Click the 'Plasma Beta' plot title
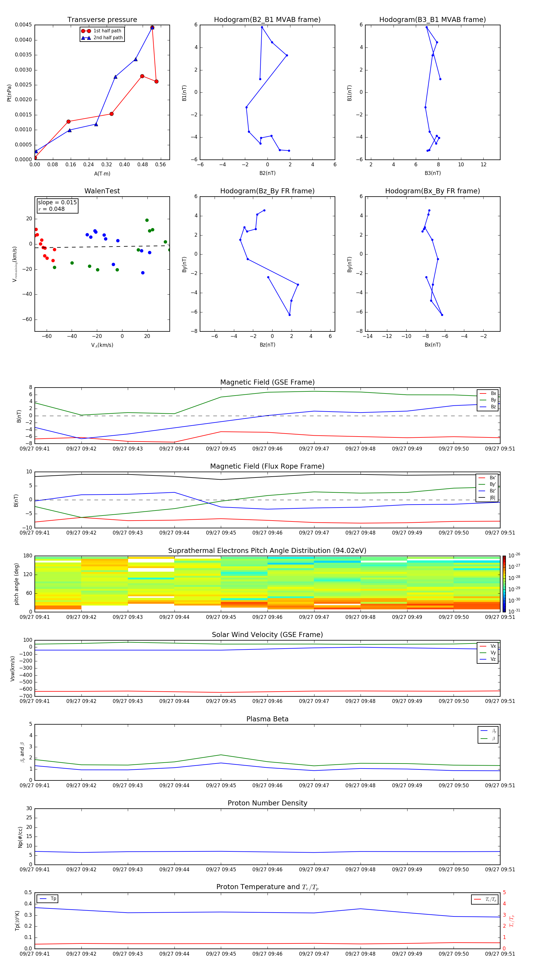535x980 pixels. tap(267, 719)
